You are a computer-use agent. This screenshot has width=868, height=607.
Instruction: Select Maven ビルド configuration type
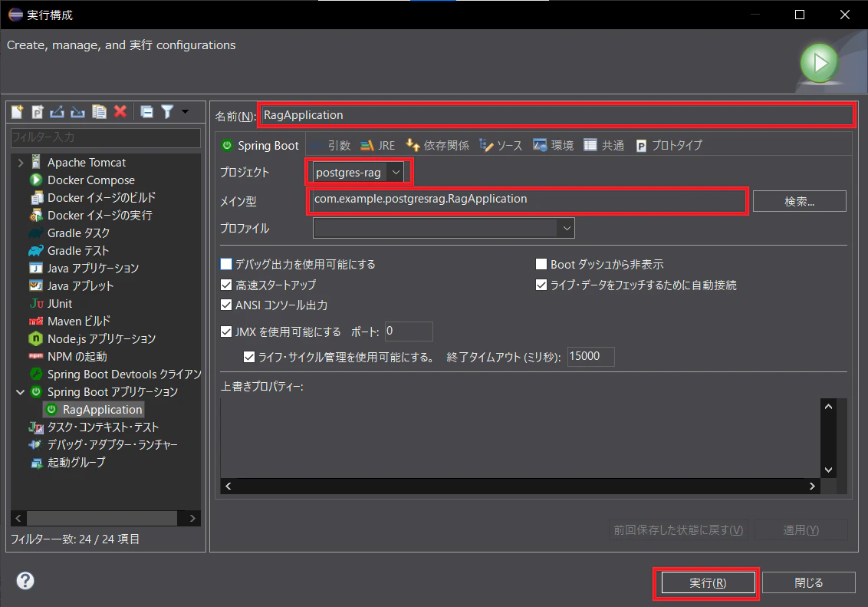tap(79, 322)
